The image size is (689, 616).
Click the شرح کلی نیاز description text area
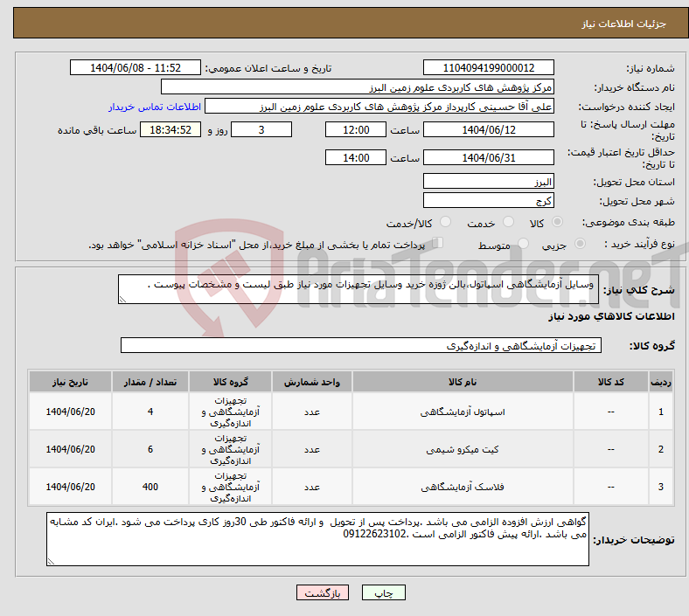365,289
